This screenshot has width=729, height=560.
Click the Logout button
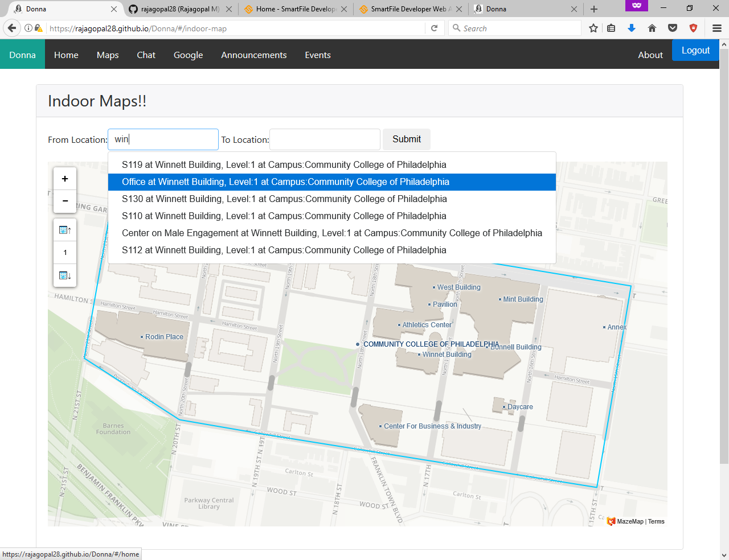(x=695, y=50)
